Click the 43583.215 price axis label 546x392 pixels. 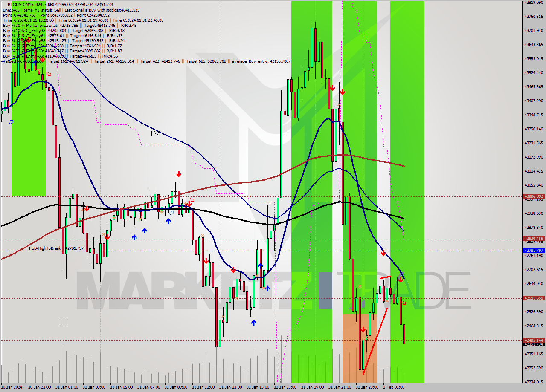coord(534,58)
